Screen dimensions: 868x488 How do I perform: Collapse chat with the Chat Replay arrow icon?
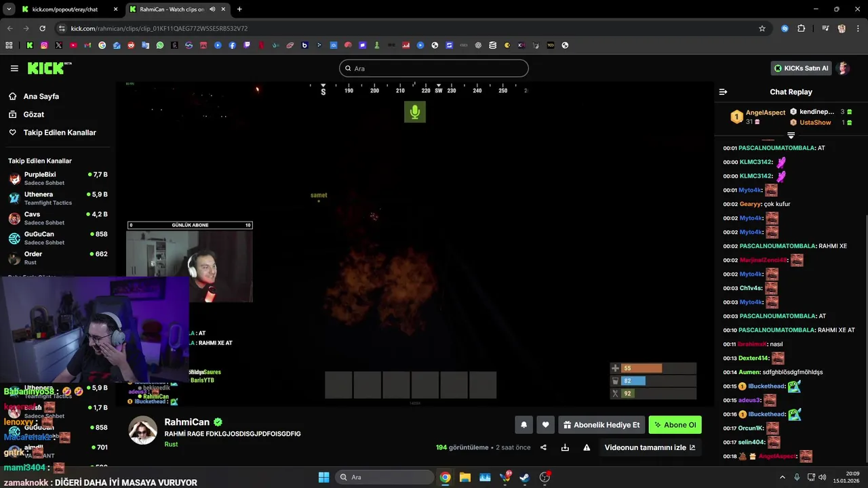click(x=723, y=91)
